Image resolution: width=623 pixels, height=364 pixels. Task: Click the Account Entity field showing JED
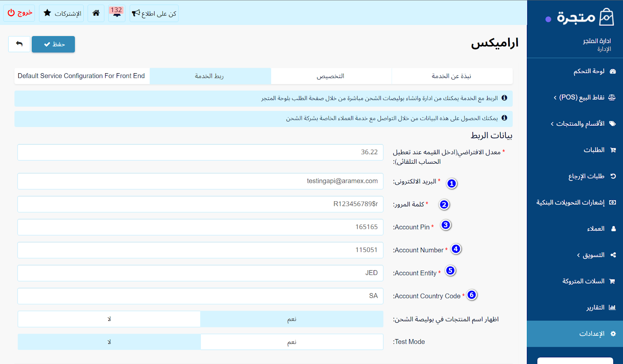201,273
